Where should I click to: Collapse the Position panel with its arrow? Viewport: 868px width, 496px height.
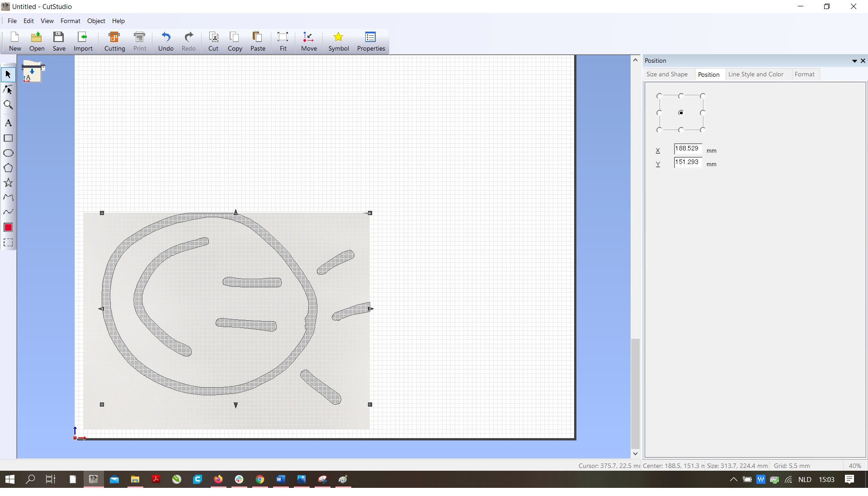coord(854,61)
